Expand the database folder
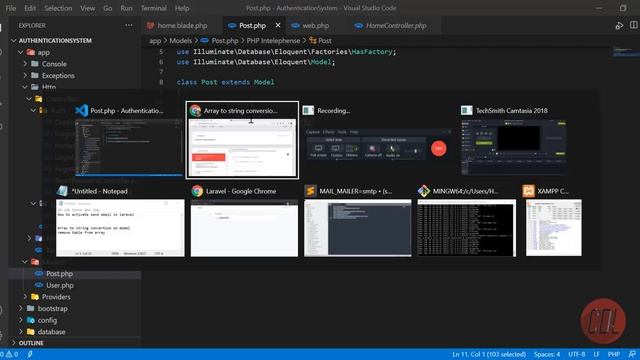The height and width of the screenshot is (360, 640). [20, 331]
